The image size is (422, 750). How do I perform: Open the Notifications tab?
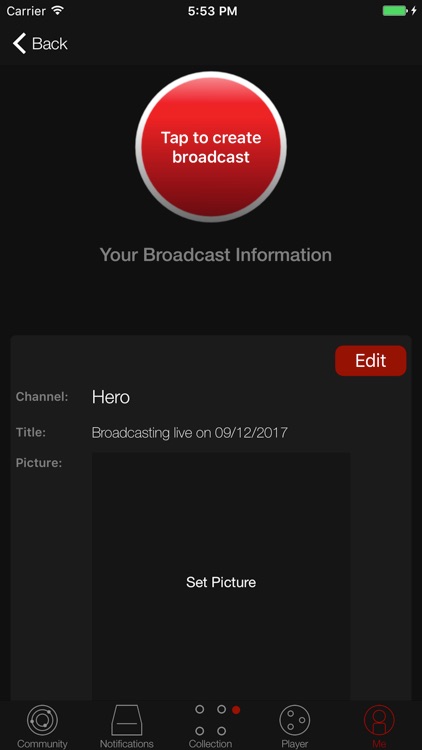coord(126,726)
